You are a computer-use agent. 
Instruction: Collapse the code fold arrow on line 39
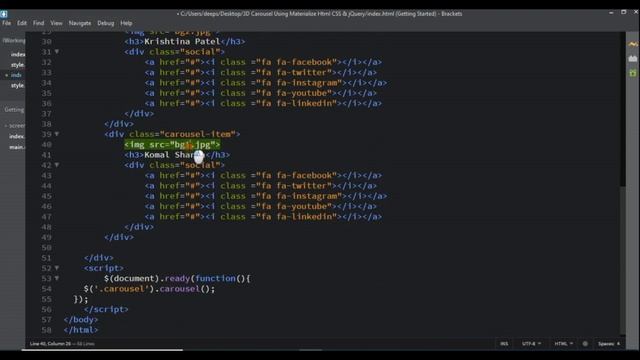57,134
